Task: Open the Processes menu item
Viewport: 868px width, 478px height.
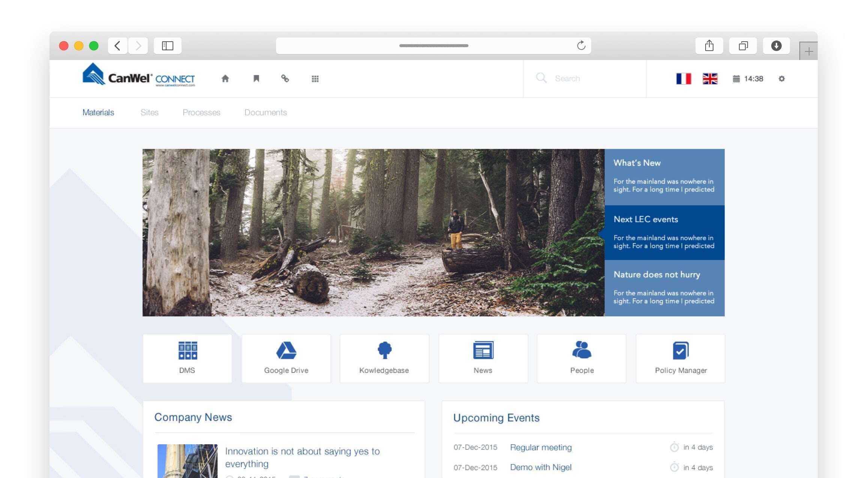Action: pyautogui.click(x=201, y=113)
